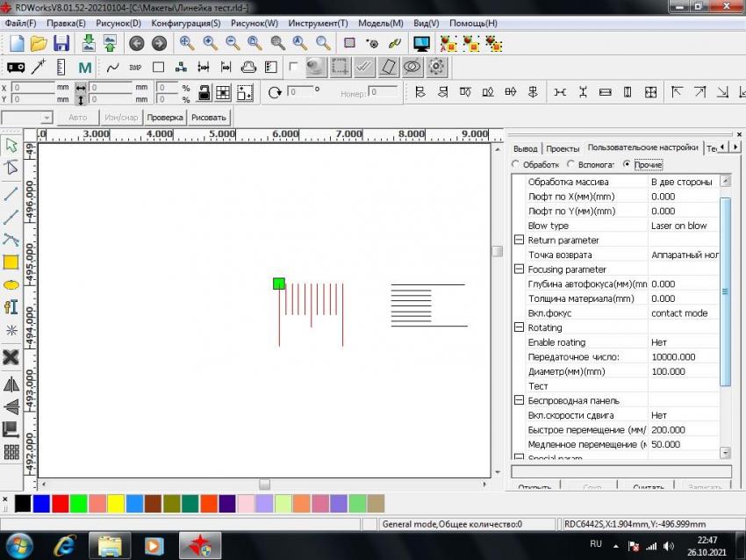746x560 pixels.
Task: Open file with the folder icon
Action: [x=39, y=43]
